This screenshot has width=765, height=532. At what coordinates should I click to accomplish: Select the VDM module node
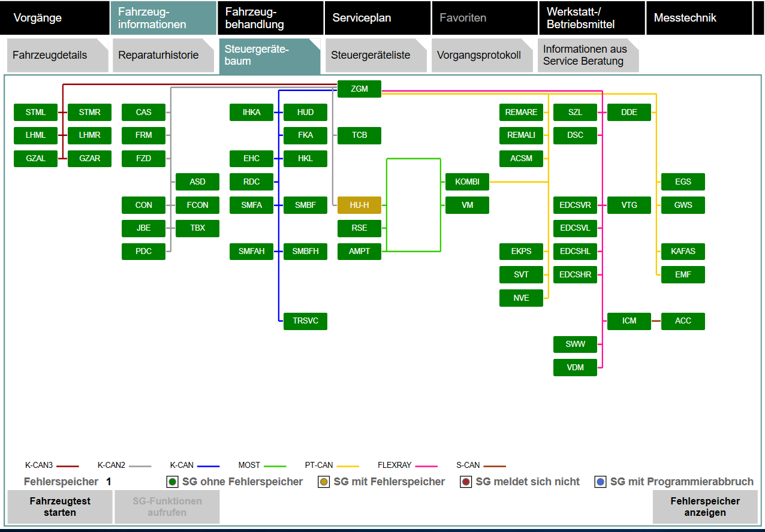click(x=575, y=367)
